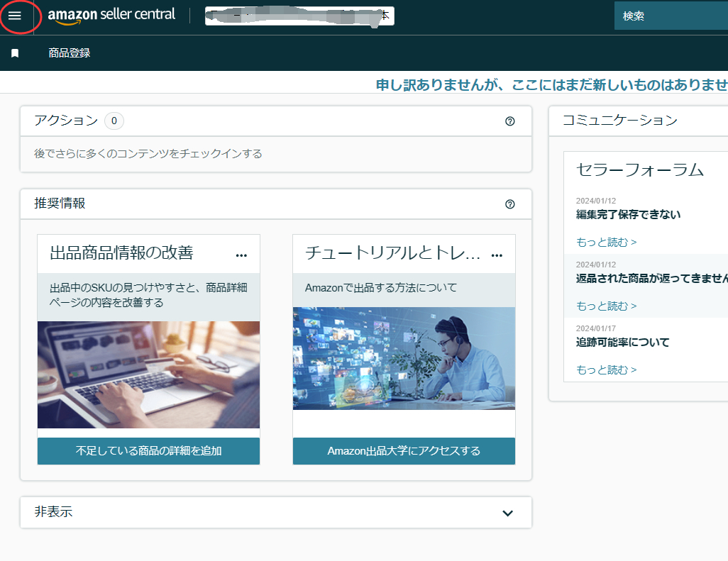Click the Amazon Seller Central logo

(x=111, y=16)
